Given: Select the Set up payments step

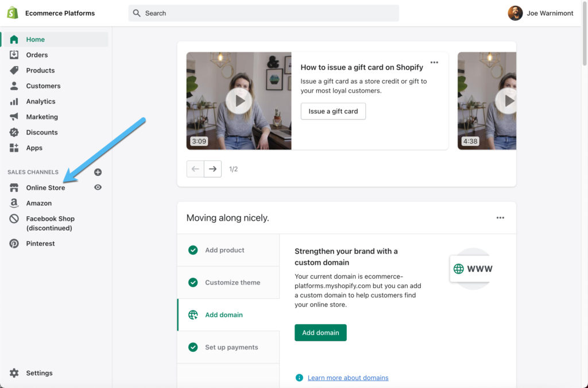Looking at the screenshot, I should point(231,347).
